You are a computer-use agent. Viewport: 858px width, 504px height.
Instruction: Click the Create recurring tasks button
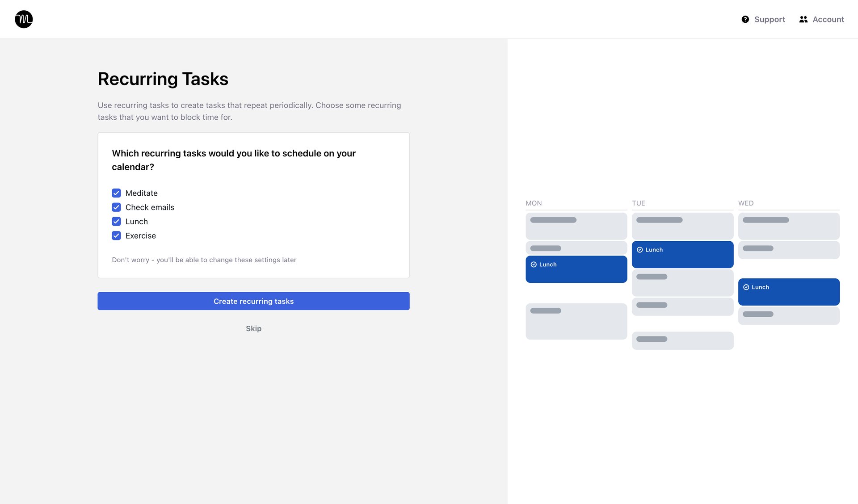tap(253, 301)
